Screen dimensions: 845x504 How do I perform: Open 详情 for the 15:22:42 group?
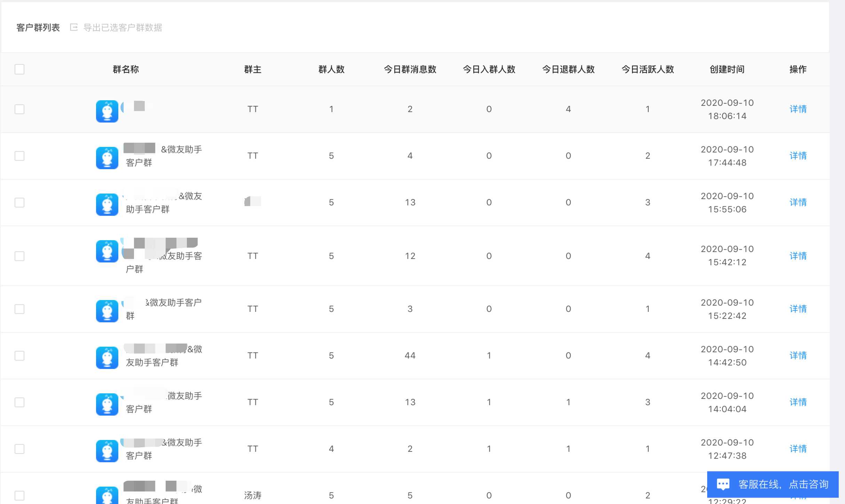click(x=798, y=309)
